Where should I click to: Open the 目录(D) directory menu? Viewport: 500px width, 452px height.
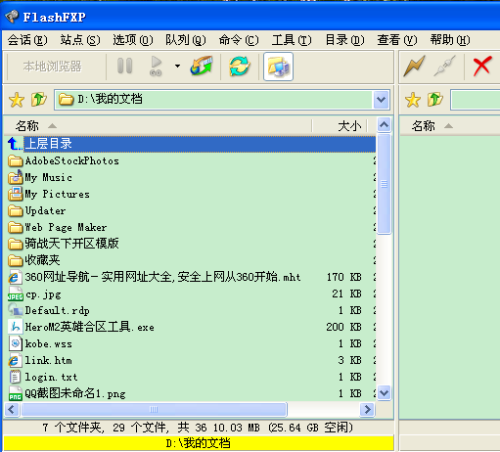(x=344, y=40)
